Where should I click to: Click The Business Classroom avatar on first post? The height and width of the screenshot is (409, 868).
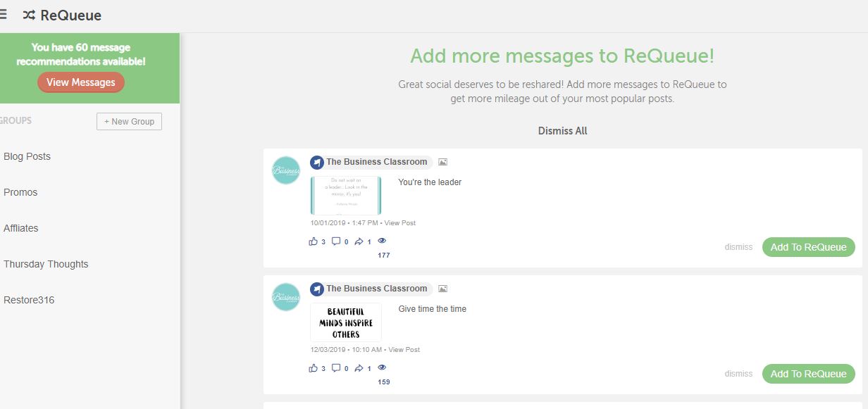coord(286,170)
